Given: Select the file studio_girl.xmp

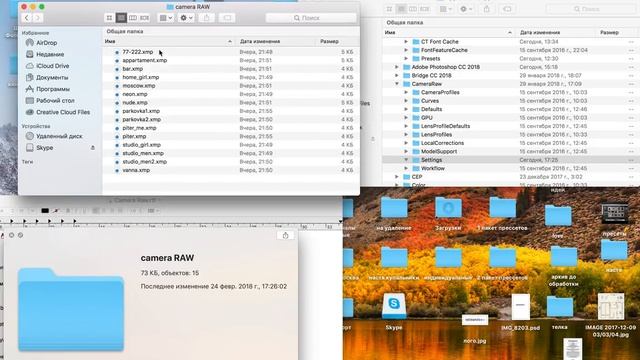Looking at the screenshot, I should [x=142, y=145].
